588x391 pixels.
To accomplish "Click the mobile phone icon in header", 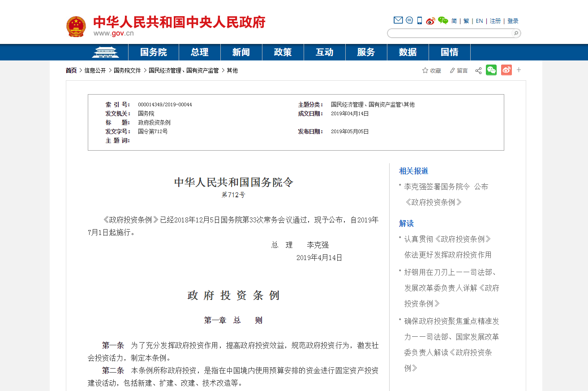I will [420, 20].
